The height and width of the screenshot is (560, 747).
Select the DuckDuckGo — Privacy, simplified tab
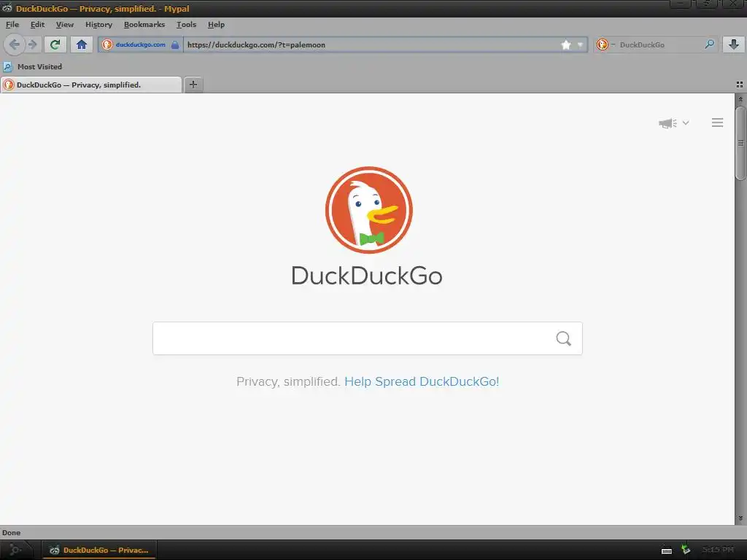91,85
